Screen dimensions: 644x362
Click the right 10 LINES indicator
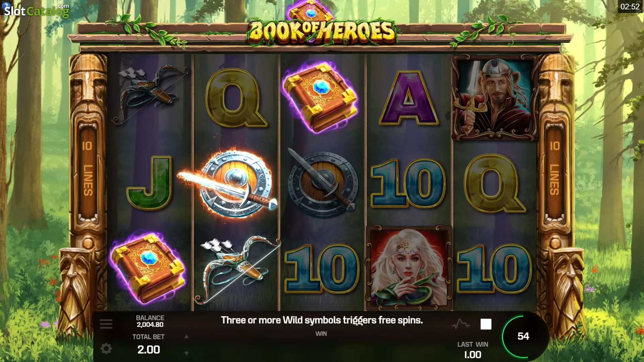(554, 171)
